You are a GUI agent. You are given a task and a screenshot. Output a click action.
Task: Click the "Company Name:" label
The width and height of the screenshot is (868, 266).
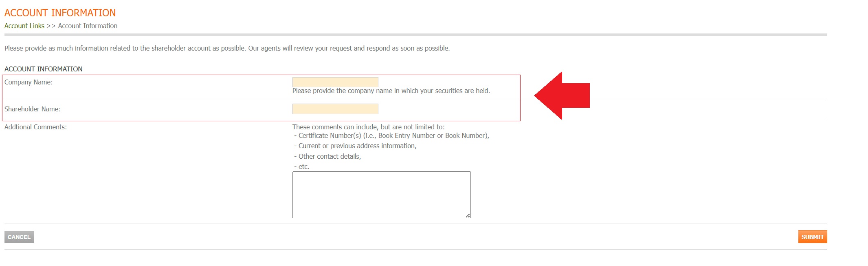29,82
